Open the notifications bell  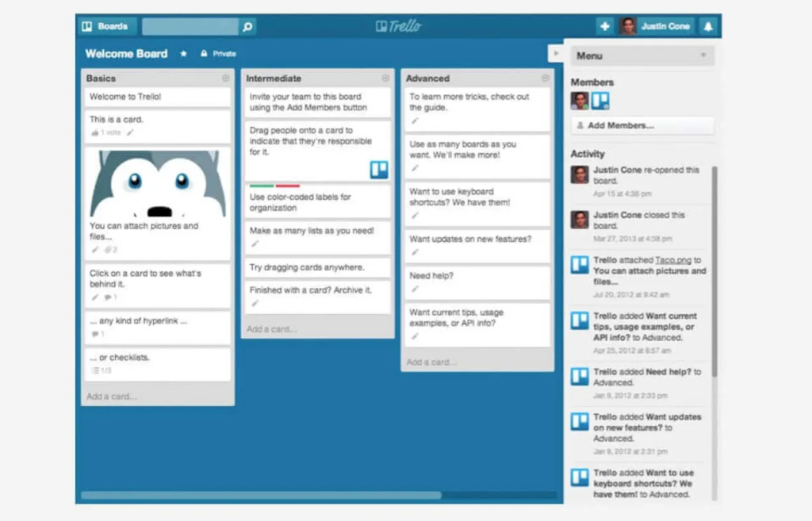[708, 26]
